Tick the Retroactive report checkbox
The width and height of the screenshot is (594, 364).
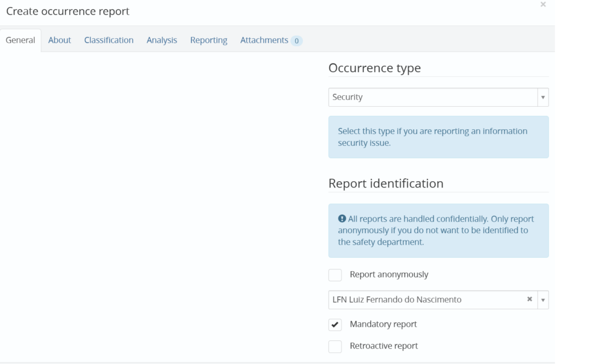point(335,346)
